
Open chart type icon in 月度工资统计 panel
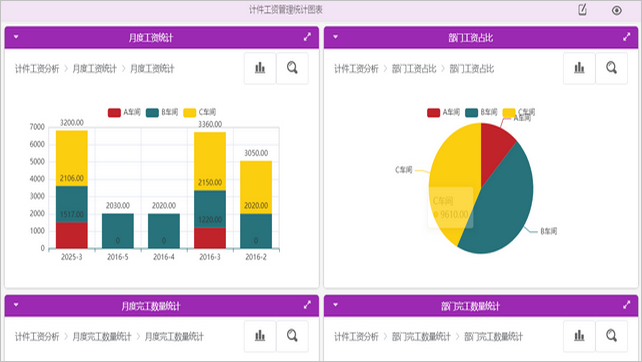tap(260, 68)
